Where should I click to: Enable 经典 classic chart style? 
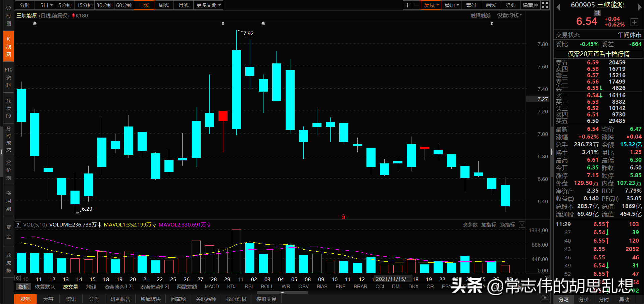tap(510, 5)
